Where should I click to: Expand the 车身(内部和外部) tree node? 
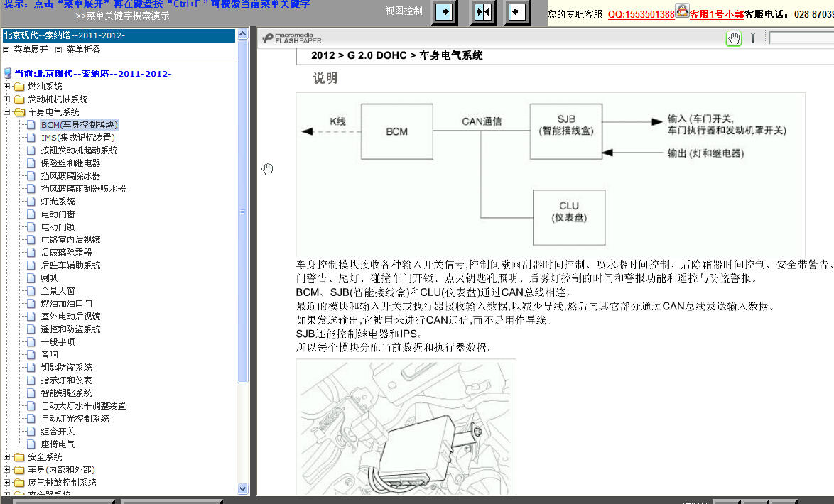6,469
